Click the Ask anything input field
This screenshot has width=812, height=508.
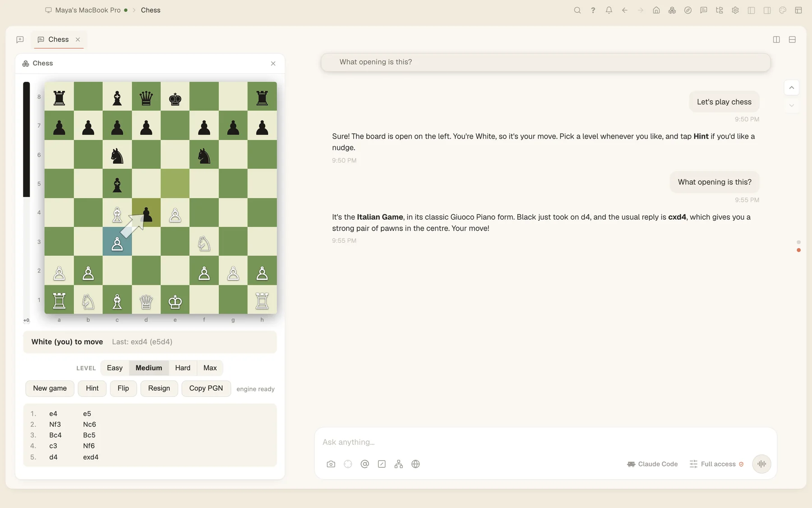point(545,442)
